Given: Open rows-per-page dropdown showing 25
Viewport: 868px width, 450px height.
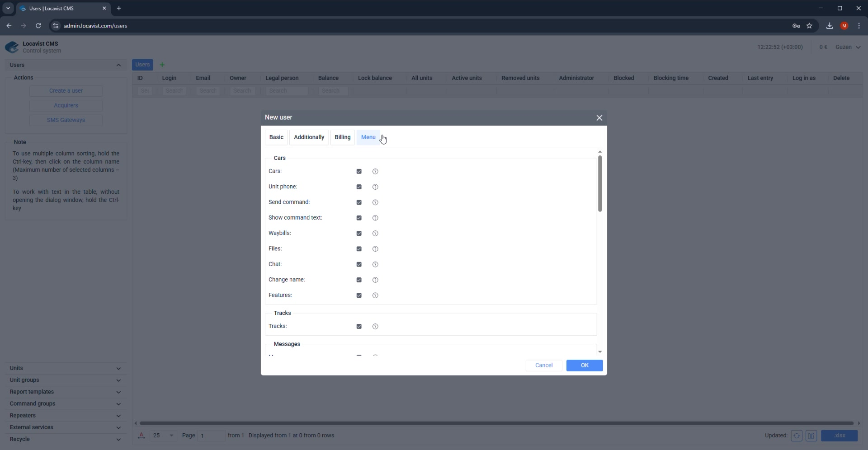Looking at the screenshot, I should [163, 436].
